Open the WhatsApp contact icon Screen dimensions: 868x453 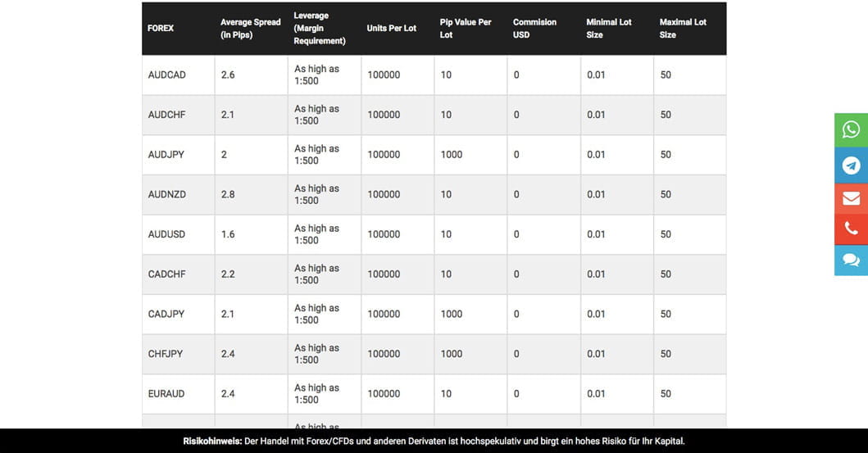tap(852, 129)
